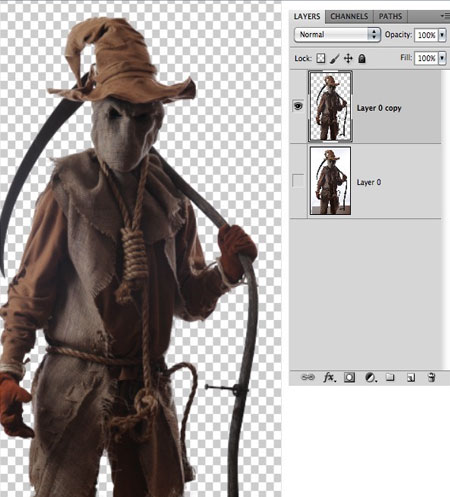Image resolution: width=450 pixels, height=497 pixels.
Task: Expand the Opacity slider arrow
Action: 442,35
